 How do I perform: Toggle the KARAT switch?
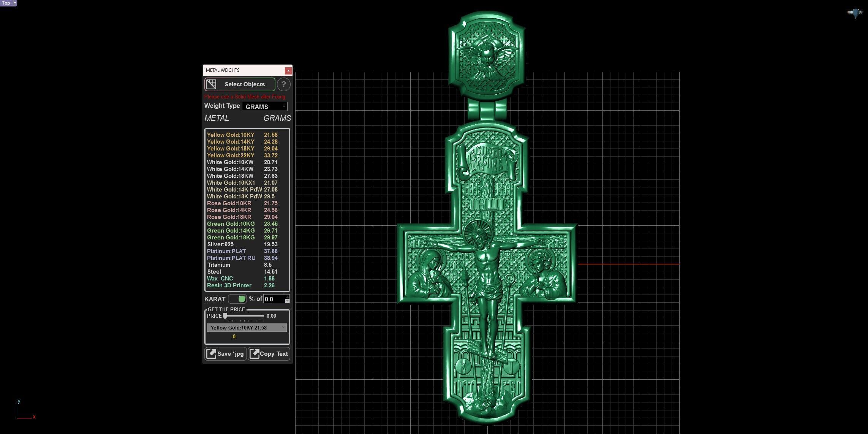click(237, 299)
